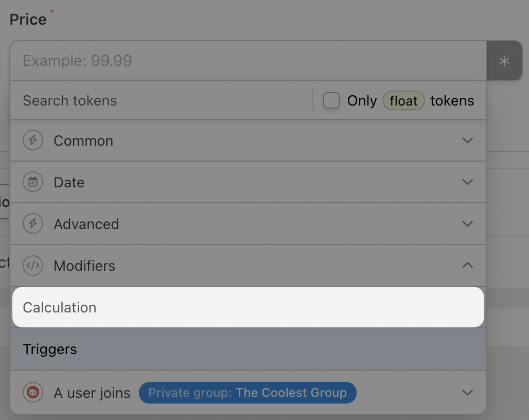This screenshot has width=529, height=420.
Task: Collapse the Modifiers section chevron
Action: point(467,266)
